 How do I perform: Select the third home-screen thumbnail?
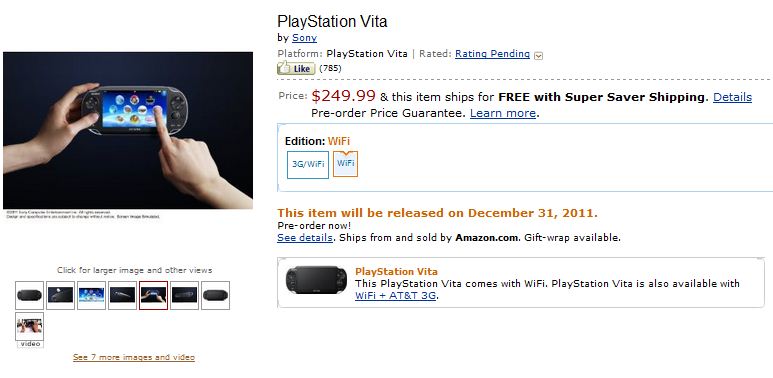[x=91, y=295]
